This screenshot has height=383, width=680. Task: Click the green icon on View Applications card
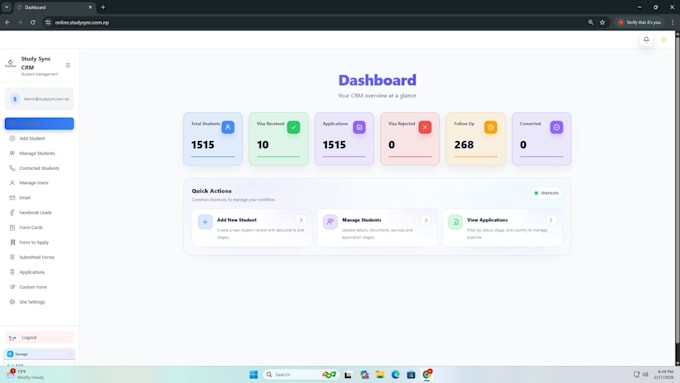coord(455,222)
